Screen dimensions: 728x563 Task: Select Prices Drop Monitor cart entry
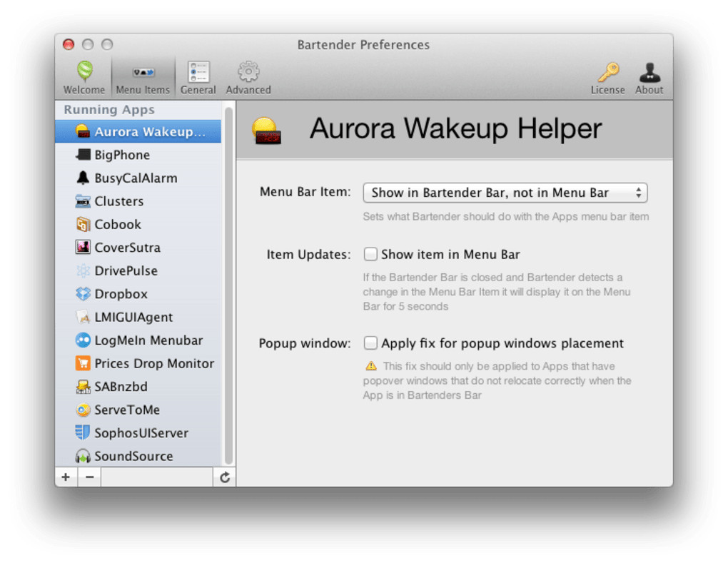click(x=153, y=363)
